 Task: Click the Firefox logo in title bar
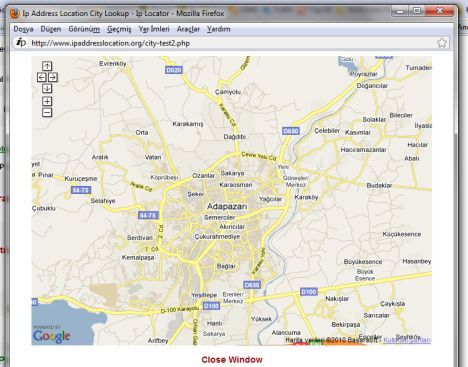(x=15, y=14)
